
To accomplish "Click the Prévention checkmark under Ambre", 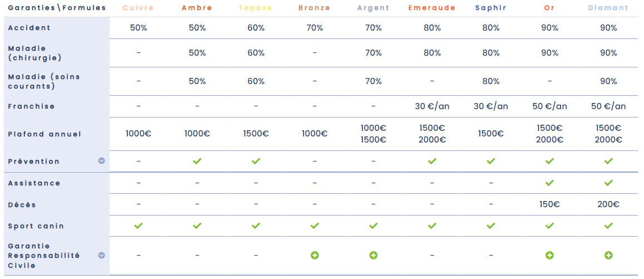I will [x=197, y=161].
